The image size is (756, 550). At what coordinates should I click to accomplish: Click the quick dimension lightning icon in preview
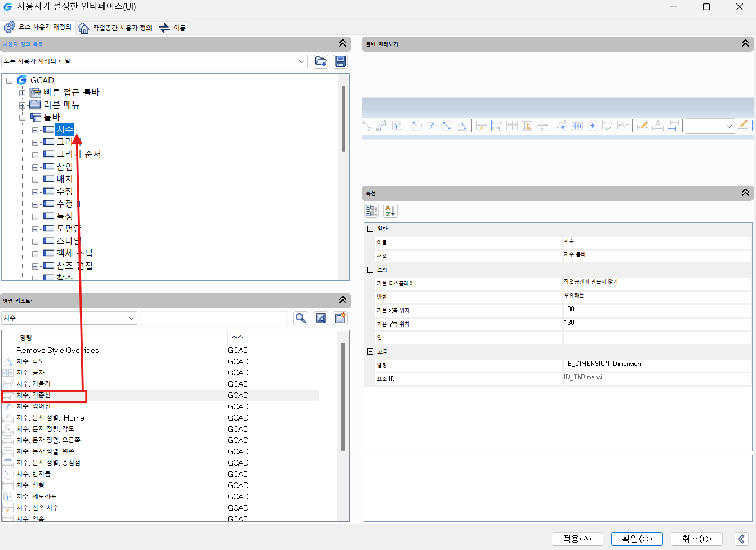(x=481, y=126)
